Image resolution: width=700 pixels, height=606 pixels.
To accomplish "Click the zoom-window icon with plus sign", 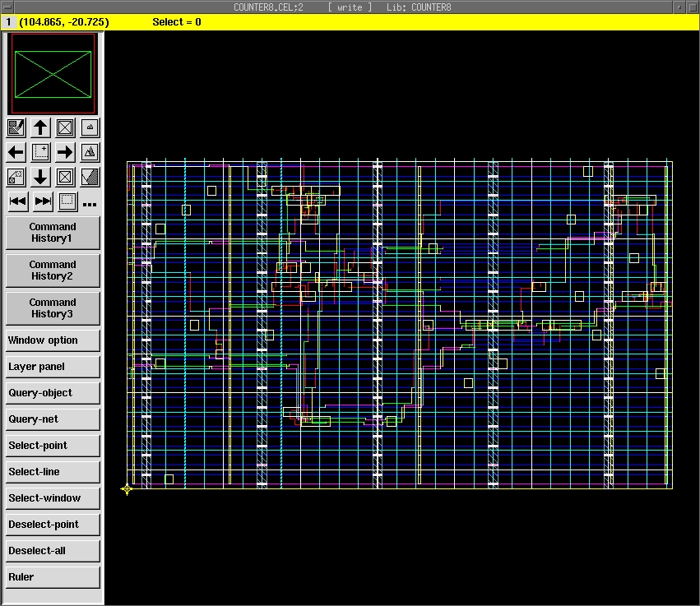I will point(40,152).
